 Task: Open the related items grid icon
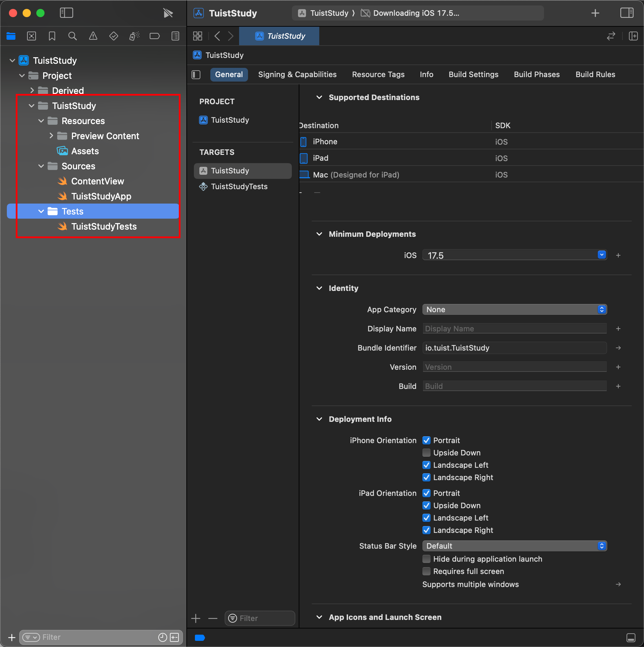tap(198, 36)
